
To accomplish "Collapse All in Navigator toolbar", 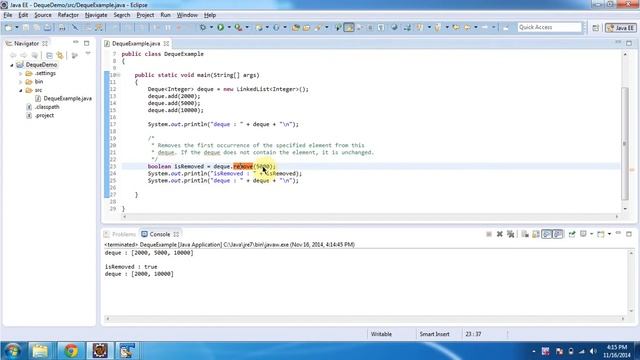I will (49, 55).
